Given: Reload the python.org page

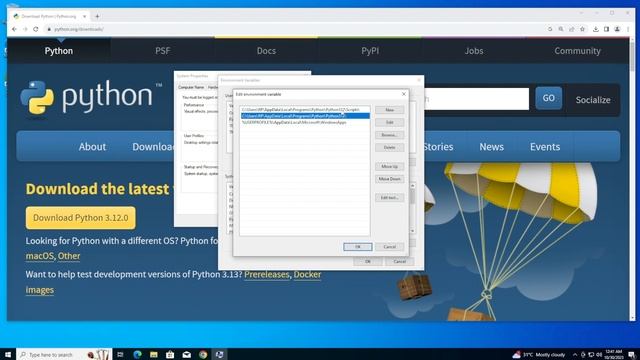Looking at the screenshot, I should (36, 29).
